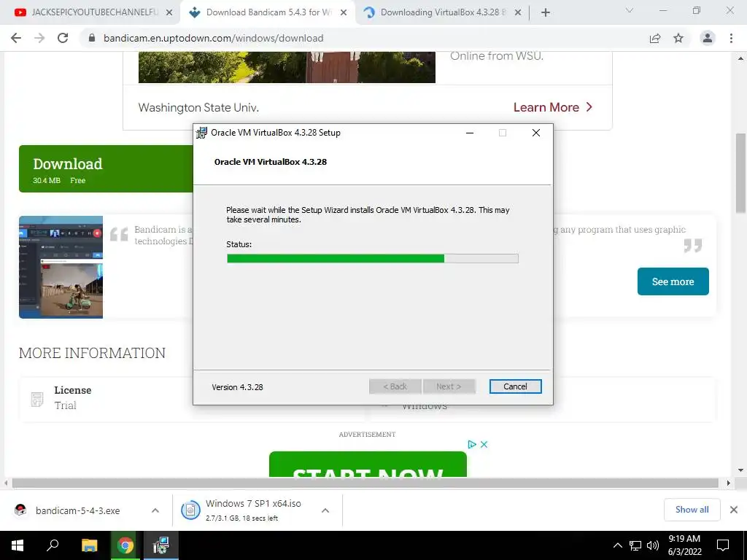Minimize the Chrome browser window
The image size is (747, 560).
[x=663, y=10]
